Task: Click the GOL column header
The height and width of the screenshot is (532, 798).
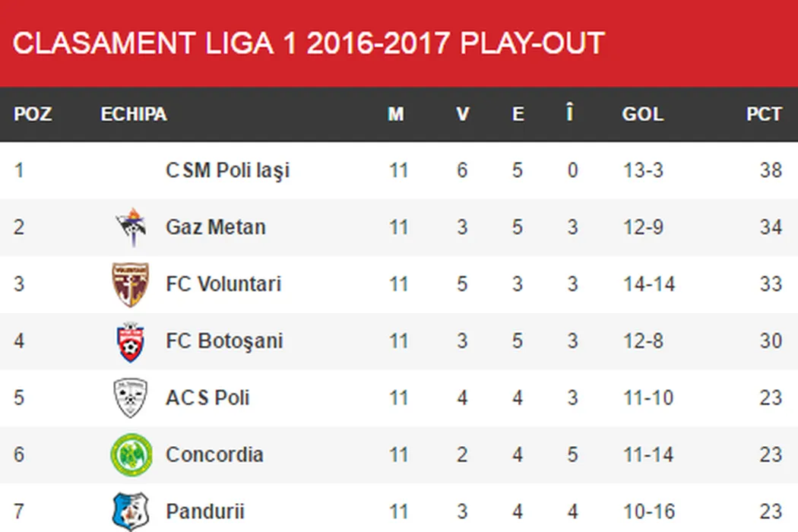Action: coord(642,114)
